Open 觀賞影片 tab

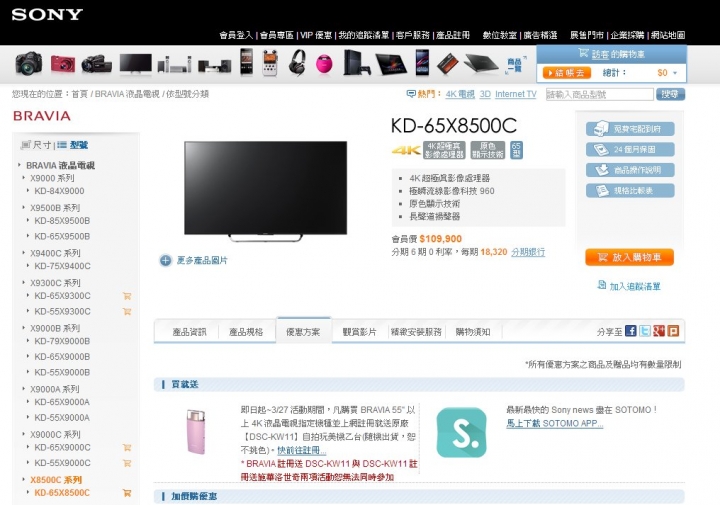pos(360,332)
